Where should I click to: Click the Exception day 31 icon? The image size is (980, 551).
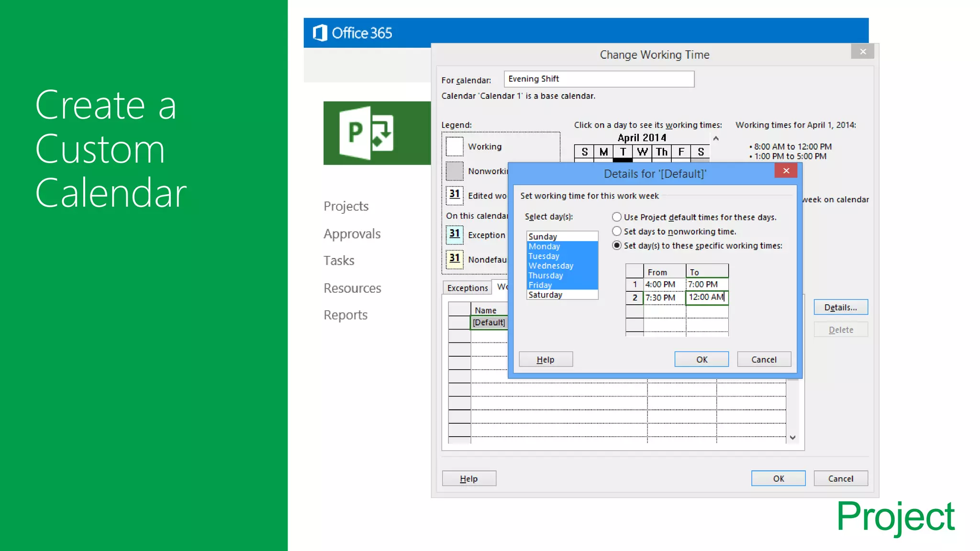coord(455,234)
